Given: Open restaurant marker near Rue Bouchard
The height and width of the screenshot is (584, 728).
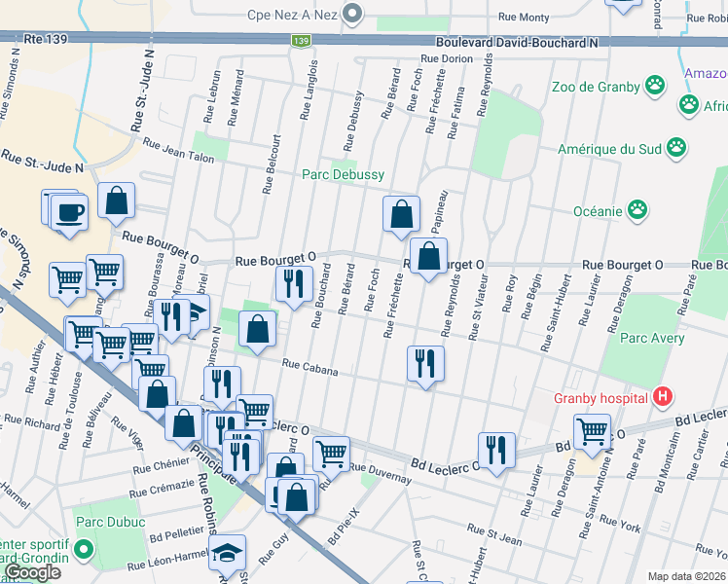Looking at the screenshot, I should [294, 286].
